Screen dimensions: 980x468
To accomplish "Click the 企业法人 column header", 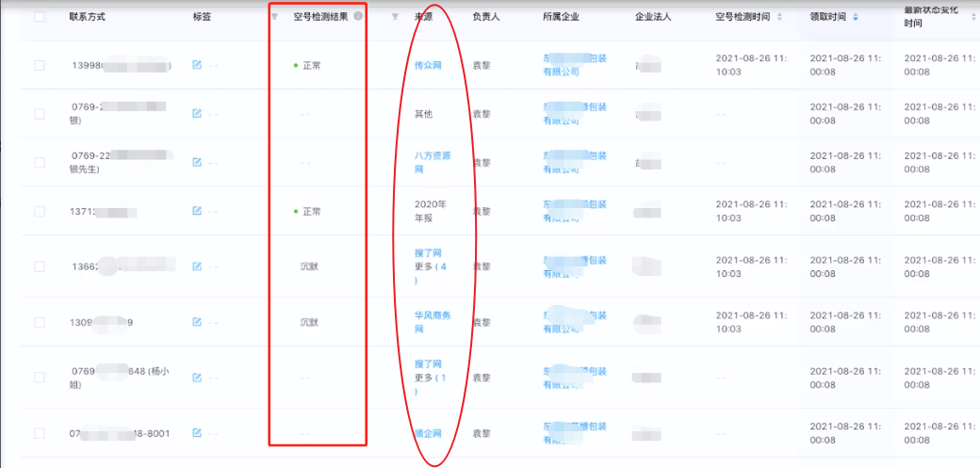I will tap(653, 17).
